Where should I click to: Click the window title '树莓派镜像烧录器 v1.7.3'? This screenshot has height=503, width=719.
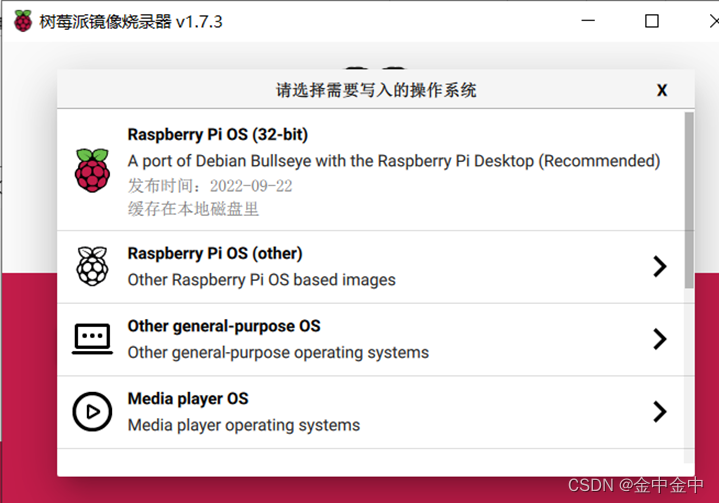pyautogui.click(x=131, y=22)
